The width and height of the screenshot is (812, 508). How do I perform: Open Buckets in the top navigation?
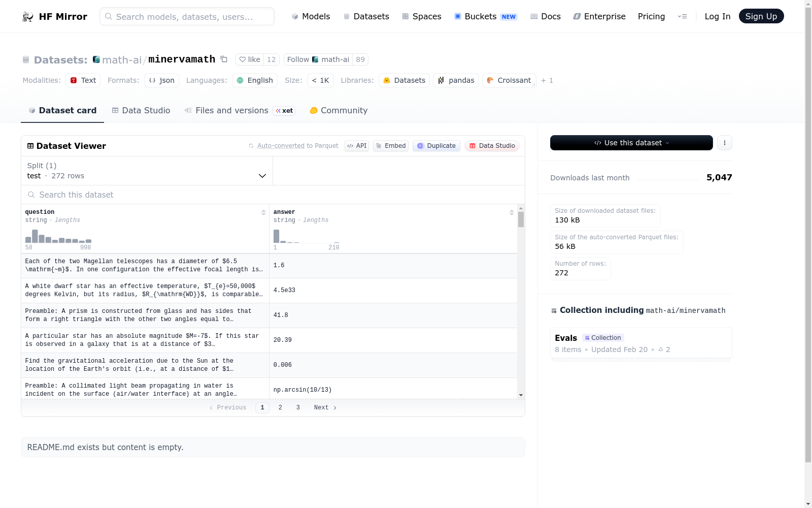[485, 17]
